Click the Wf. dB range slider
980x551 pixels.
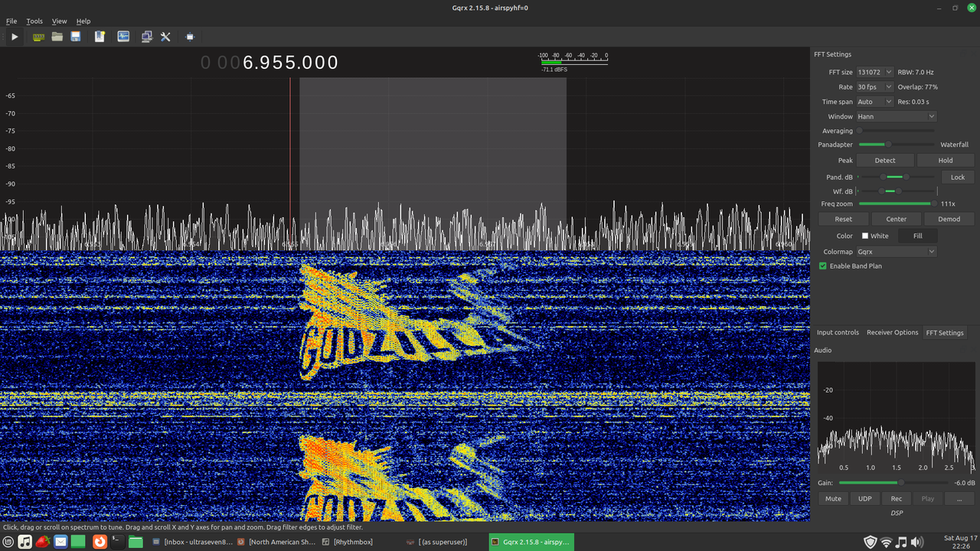coord(896,191)
